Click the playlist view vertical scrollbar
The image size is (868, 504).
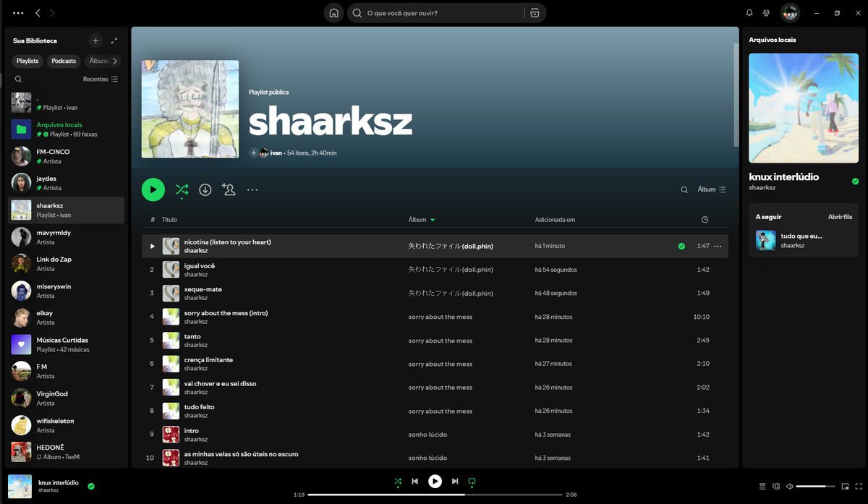pos(736,94)
